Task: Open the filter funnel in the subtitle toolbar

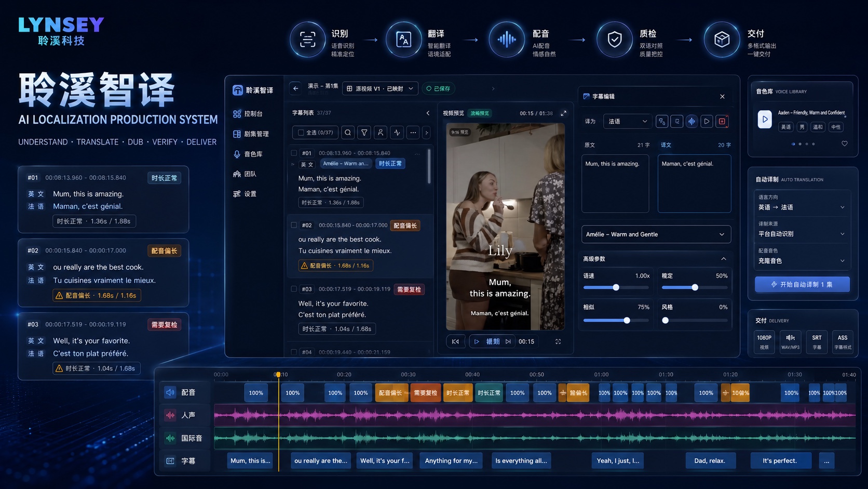Action: 364,133
